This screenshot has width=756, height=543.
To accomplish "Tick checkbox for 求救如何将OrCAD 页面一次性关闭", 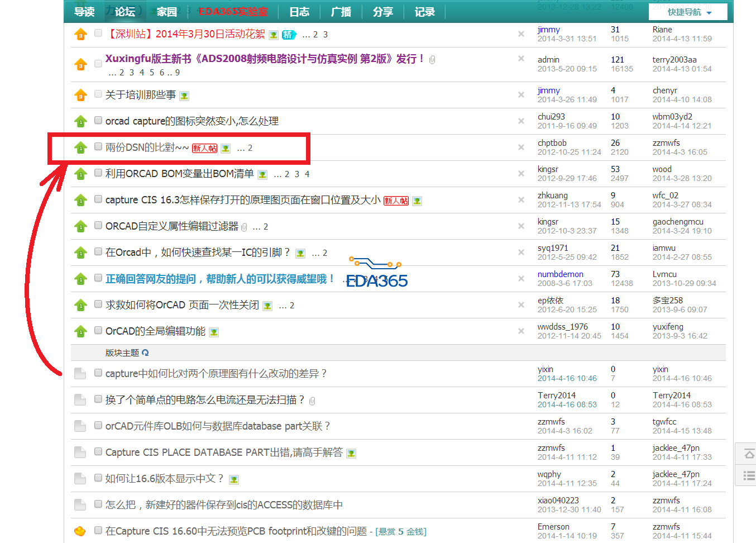I will (x=98, y=304).
